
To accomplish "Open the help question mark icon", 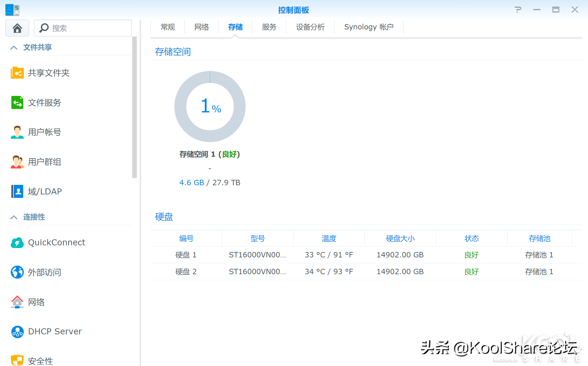I will click(x=518, y=10).
